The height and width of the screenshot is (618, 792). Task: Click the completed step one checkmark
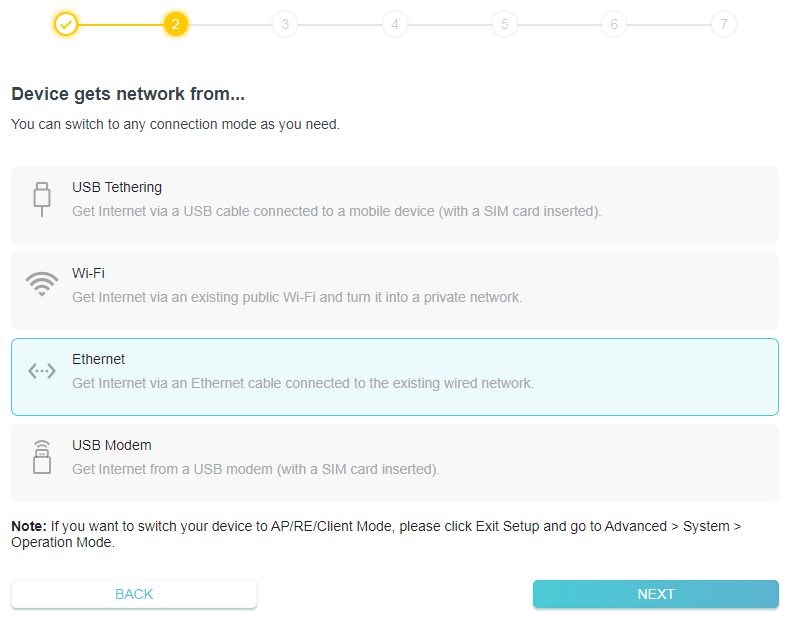[x=66, y=24]
